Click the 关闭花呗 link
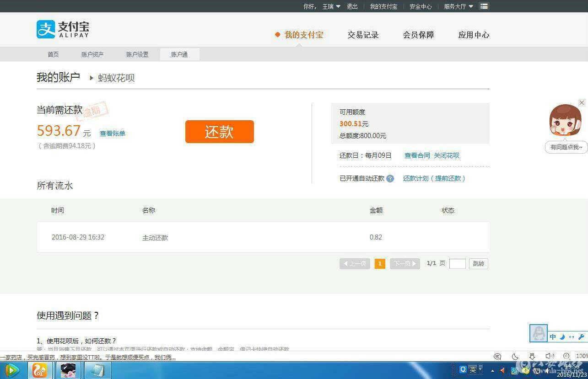This screenshot has width=588, height=379. 447,155
